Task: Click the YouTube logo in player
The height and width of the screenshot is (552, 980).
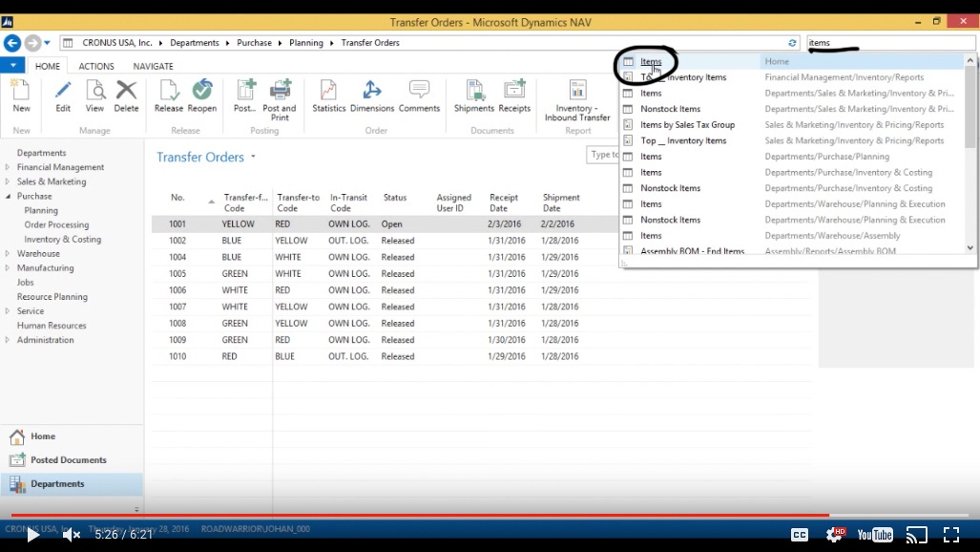Action: (x=875, y=535)
